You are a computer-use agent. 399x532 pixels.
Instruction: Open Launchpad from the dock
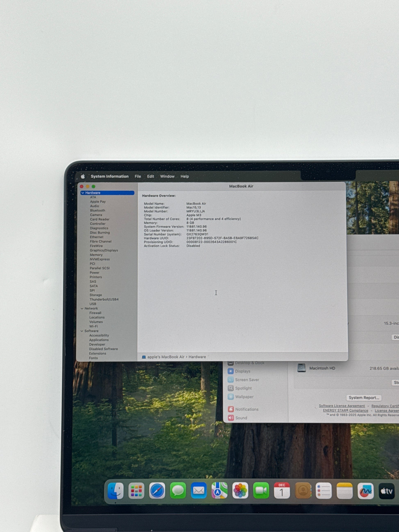tap(136, 490)
